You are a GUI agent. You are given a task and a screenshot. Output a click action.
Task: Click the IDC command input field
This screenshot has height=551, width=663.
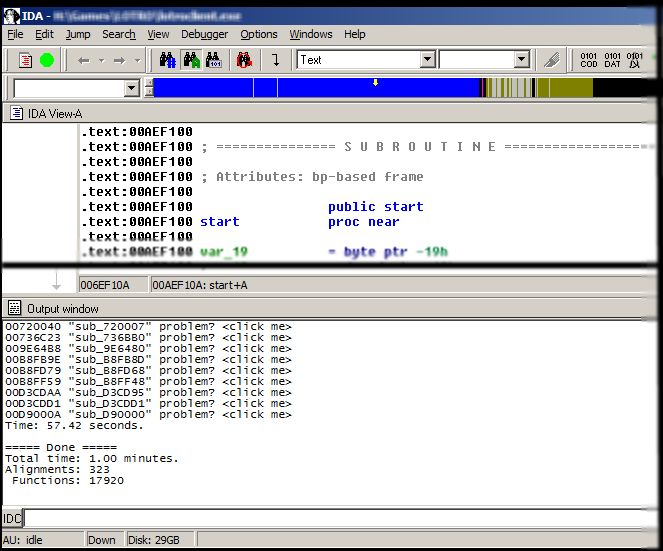pos(338,518)
